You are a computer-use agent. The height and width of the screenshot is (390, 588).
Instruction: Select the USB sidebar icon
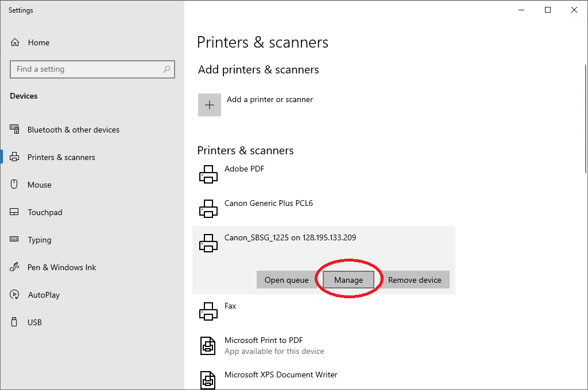pyautogui.click(x=15, y=322)
